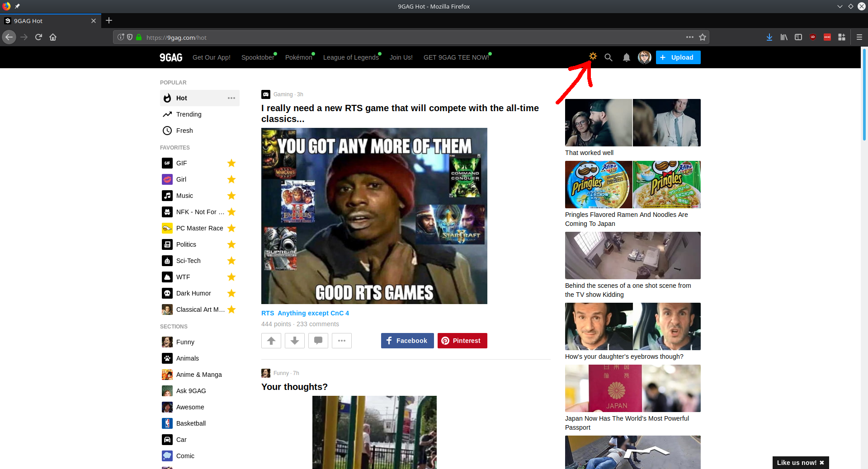Unfavorite the Classical Art Memes star
Image resolution: width=868 pixels, height=469 pixels.
(231, 310)
